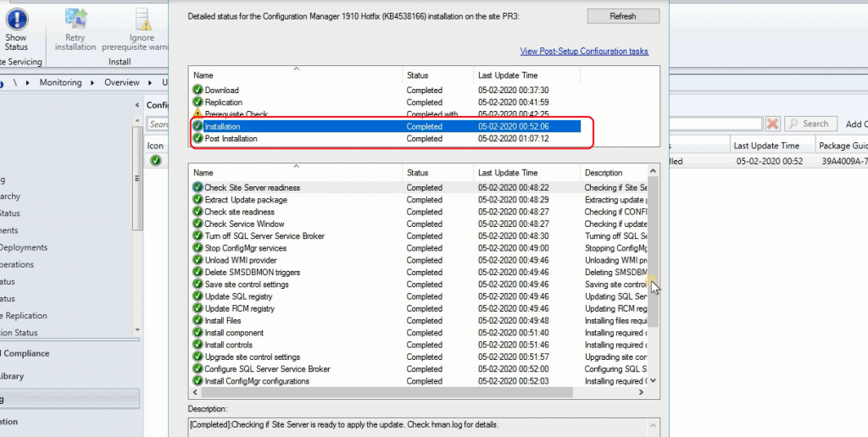This screenshot has height=437, width=868.
Task: Expand the arrow after Monitoring in breadcrumb
Action: tap(92, 82)
